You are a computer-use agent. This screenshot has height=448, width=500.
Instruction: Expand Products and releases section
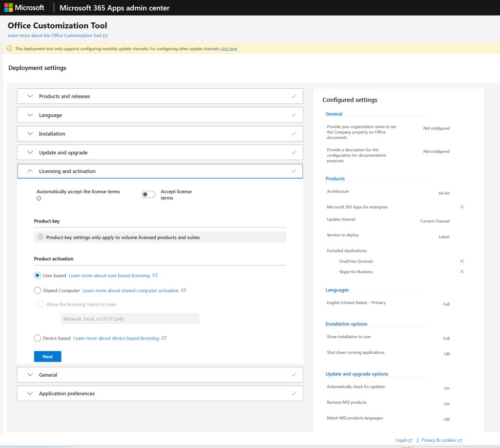30,96
